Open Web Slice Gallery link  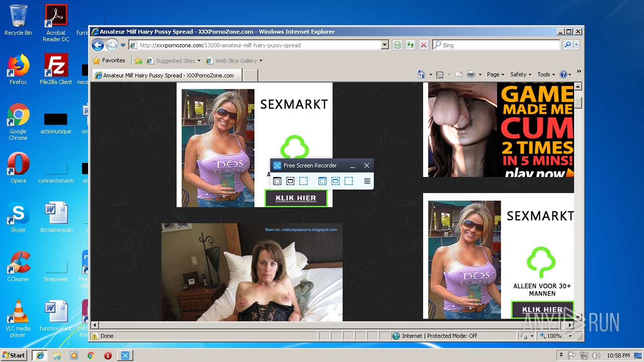[x=231, y=61]
